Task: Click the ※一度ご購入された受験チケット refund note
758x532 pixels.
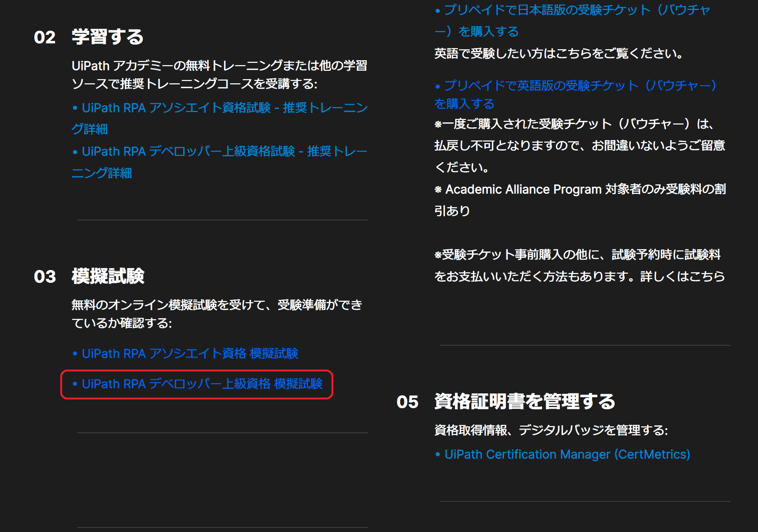Action: pos(580,145)
